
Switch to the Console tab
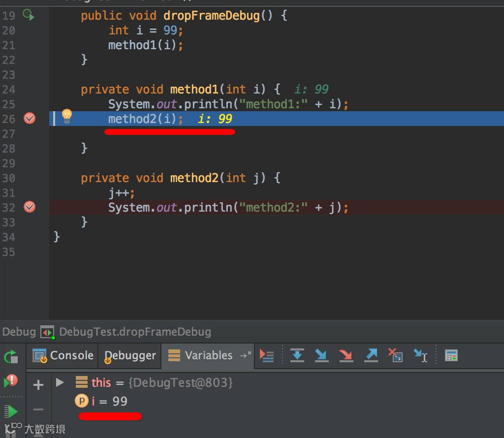coord(63,355)
